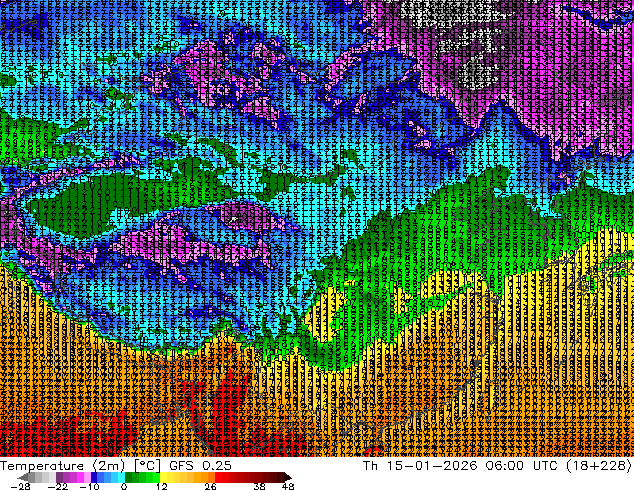634x490 pixels.
Task: Click the black right arrow cap of legend
Action: [x=287, y=477]
